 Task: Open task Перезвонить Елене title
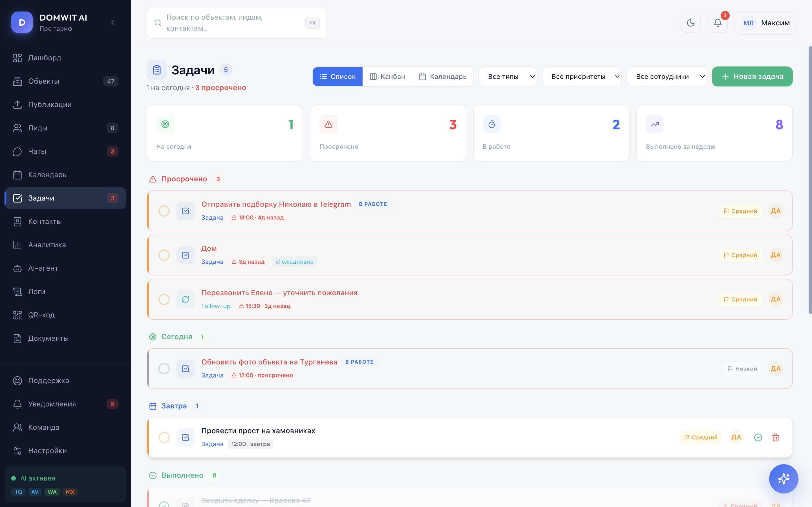coord(279,293)
